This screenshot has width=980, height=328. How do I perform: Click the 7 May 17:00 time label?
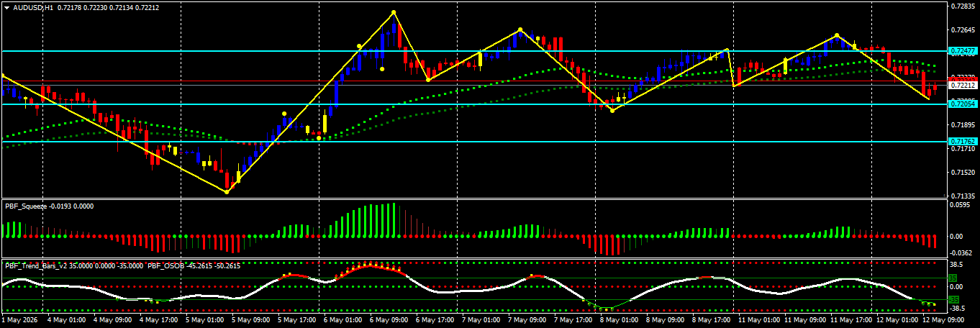pyautogui.click(x=572, y=319)
